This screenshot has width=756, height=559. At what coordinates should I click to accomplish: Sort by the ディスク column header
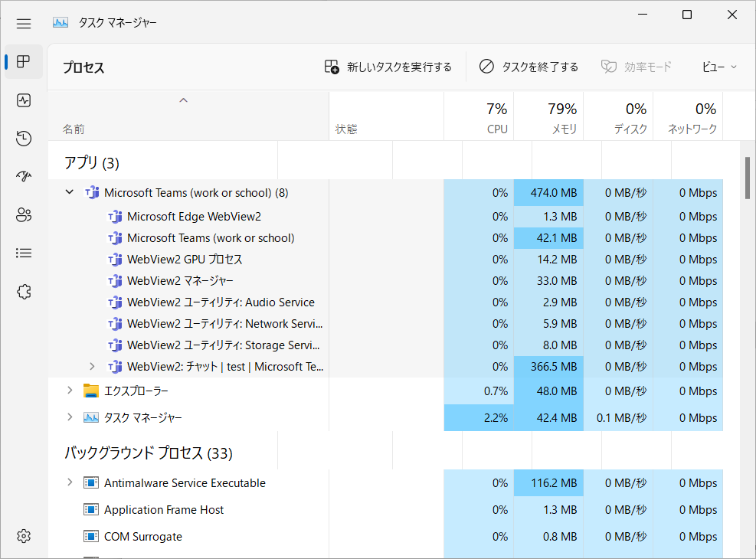tap(618, 117)
